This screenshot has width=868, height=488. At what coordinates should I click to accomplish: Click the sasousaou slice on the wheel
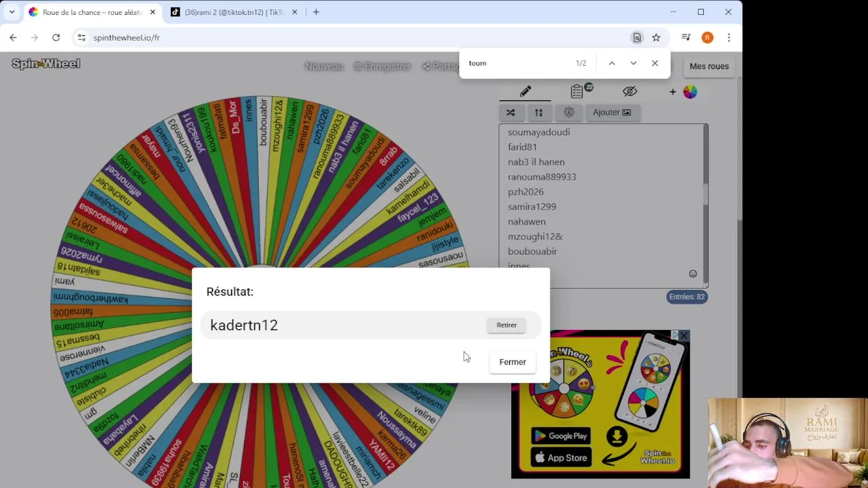tap(441, 259)
